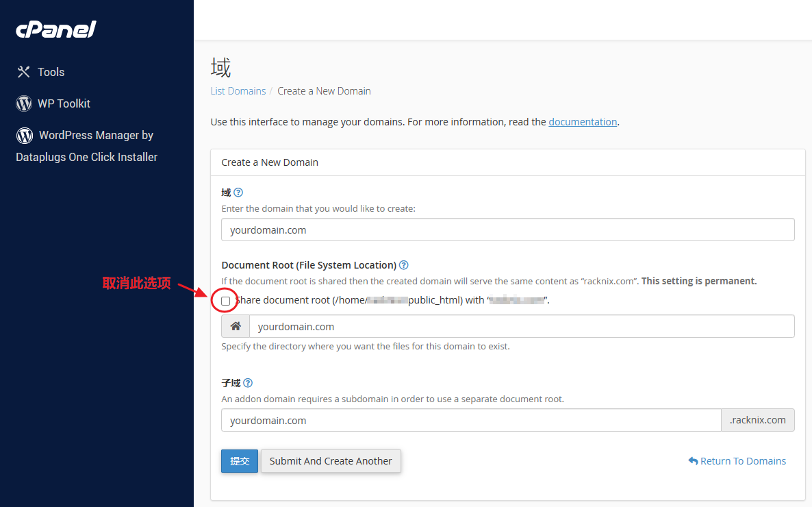Click Submit And Create Another
The image size is (812, 507).
[x=331, y=460]
